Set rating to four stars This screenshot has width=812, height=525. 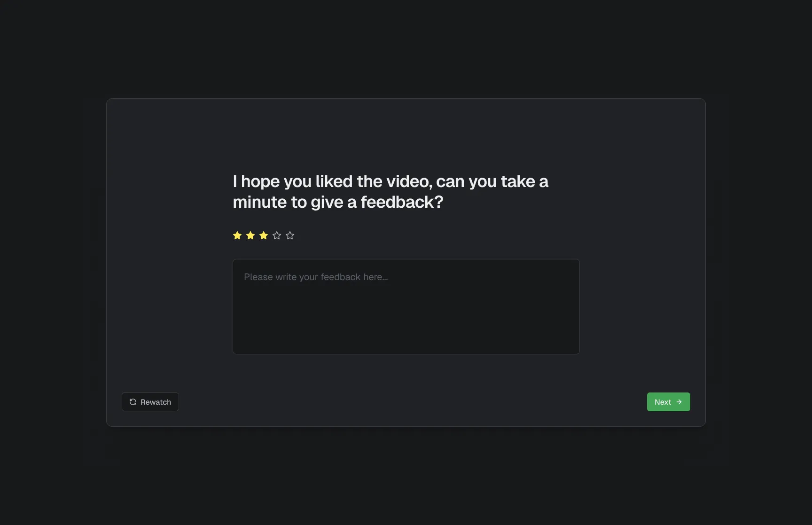point(277,235)
